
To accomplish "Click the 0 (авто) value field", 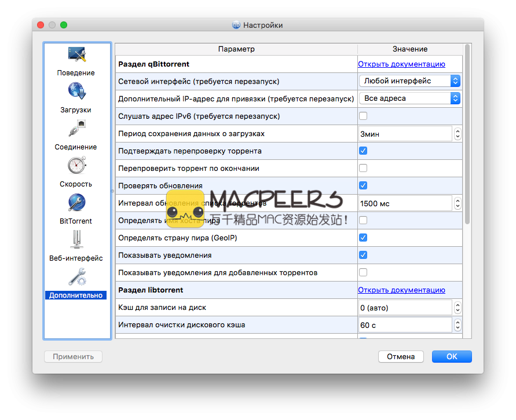I will (405, 308).
